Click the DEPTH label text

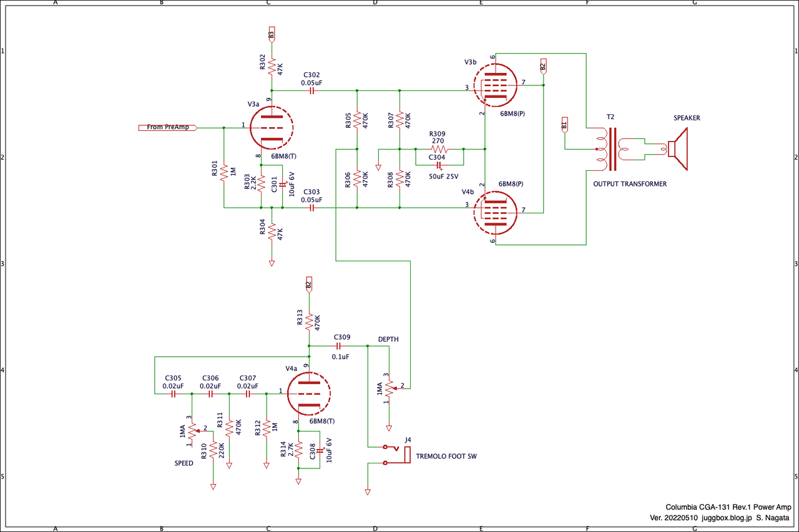388,339
